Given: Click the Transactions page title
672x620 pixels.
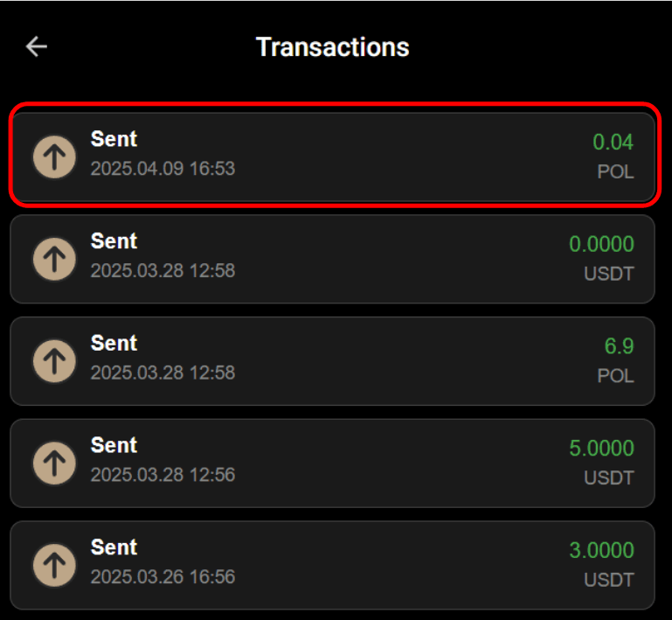Looking at the screenshot, I should pyautogui.click(x=333, y=46).
